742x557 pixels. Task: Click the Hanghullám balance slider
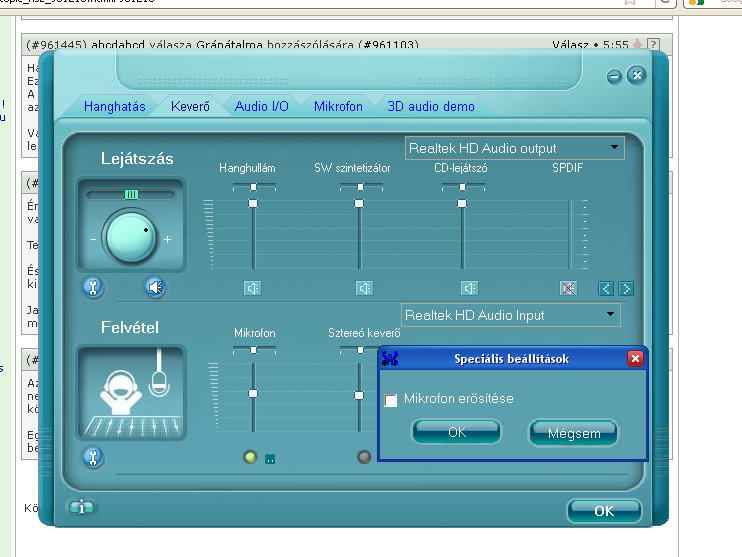pos(254,187)
